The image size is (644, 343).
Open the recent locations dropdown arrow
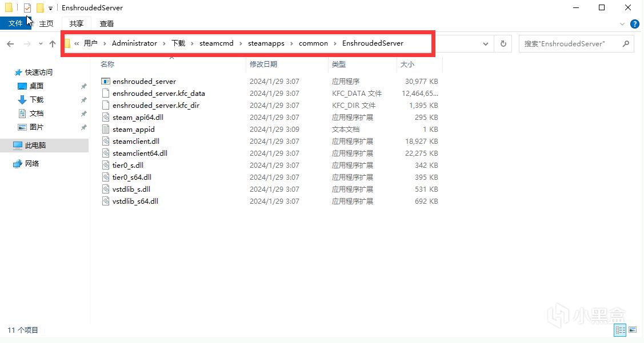click(41, 43)
